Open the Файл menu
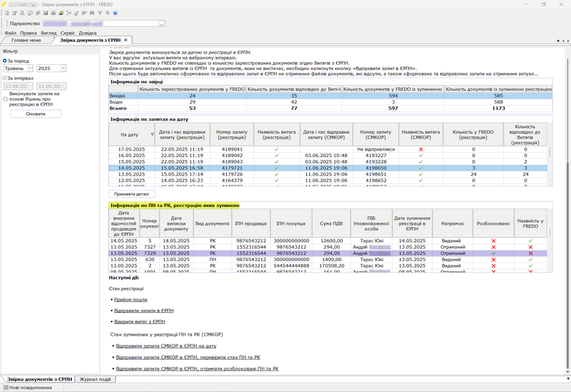This screenshot has height=392, width=571. coord(10,33)
